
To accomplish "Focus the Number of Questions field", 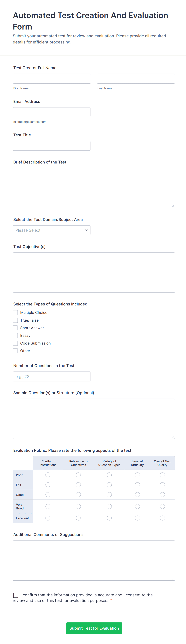I will click(51, 376).
